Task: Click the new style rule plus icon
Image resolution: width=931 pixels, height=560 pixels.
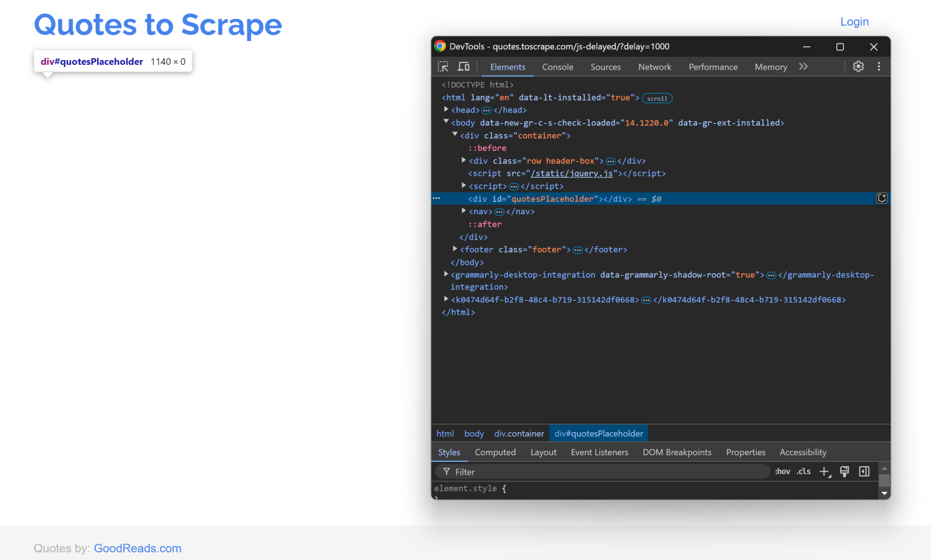Action: tap(824, 472)
